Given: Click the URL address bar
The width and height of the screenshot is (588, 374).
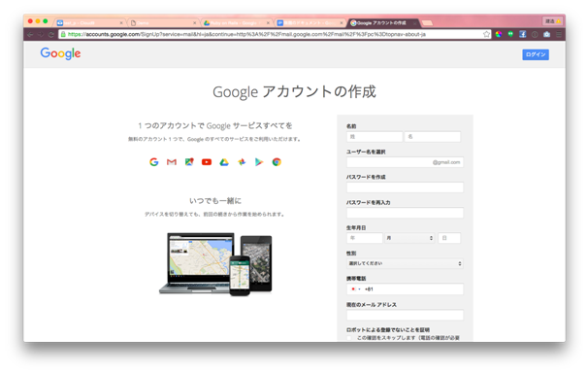Looking at the screenshot, I should 274,34.
